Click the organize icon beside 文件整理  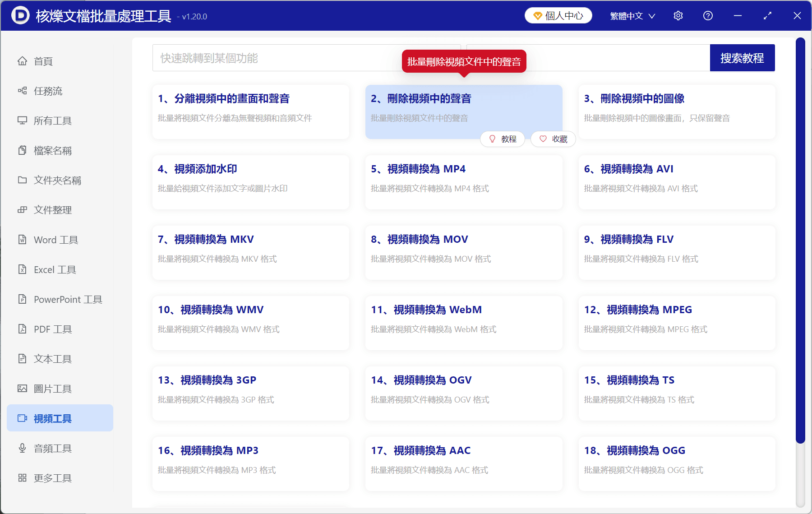click(x=22, y=210)
